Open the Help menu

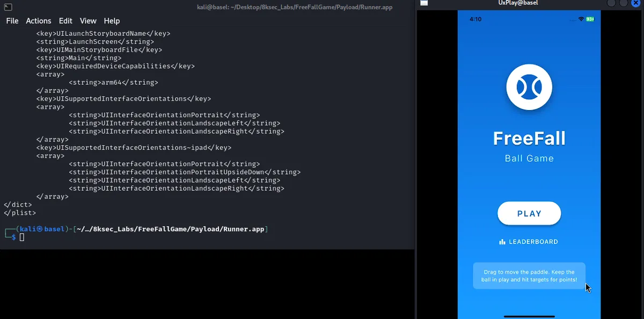[x=112, y=21]
